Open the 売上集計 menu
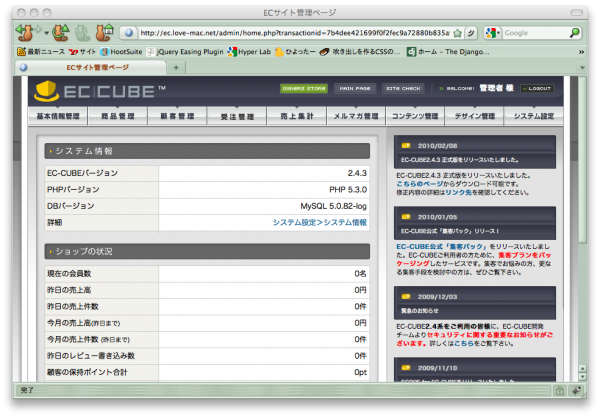This screenshot has height=417, width=600. point(297,116)
